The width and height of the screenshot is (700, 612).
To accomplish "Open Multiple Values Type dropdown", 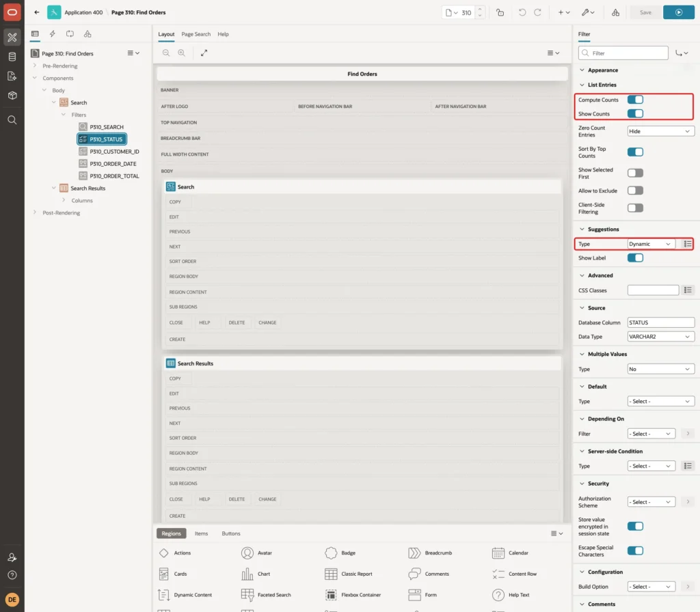I will [x=661, y=369].
